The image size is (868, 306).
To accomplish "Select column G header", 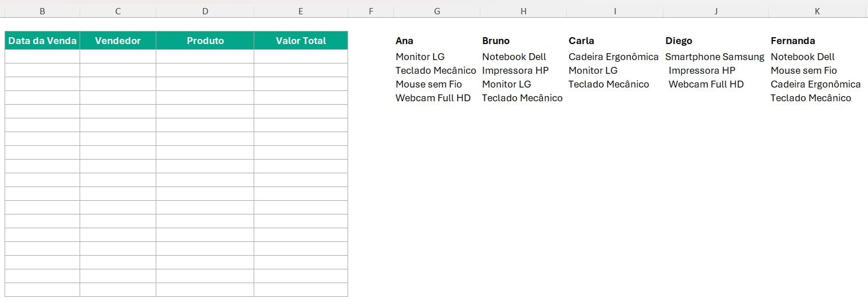I will [437, 11].
